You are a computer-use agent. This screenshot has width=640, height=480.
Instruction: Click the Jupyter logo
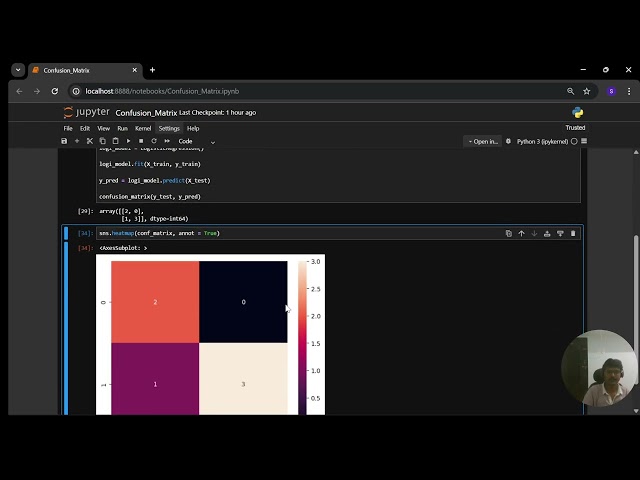(x=87, y=112)
